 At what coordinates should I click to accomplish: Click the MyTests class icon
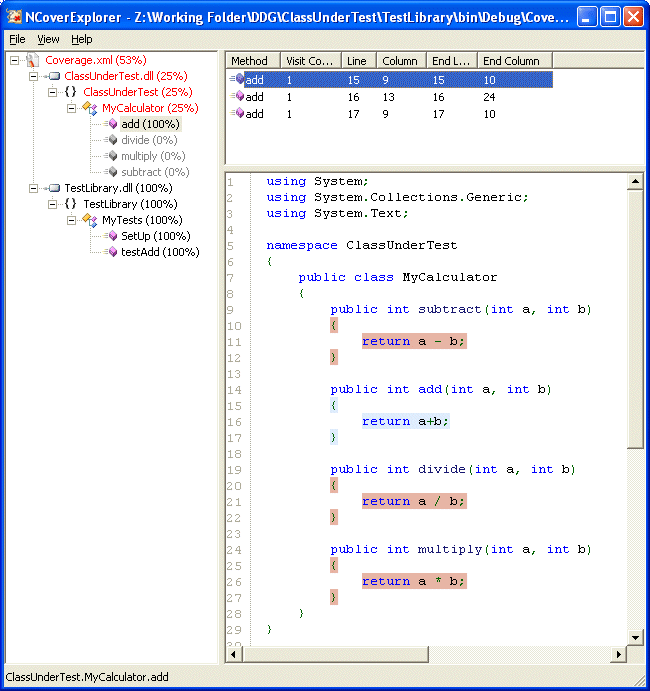90,220
